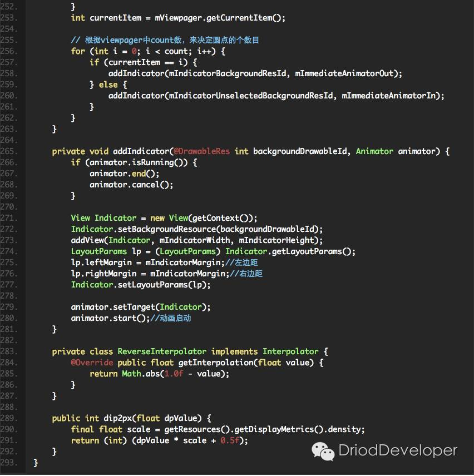Click 'return Math.abs(1.0f - value);' line
The width and height of the screenshot is (474, 476).
point(160,374)
